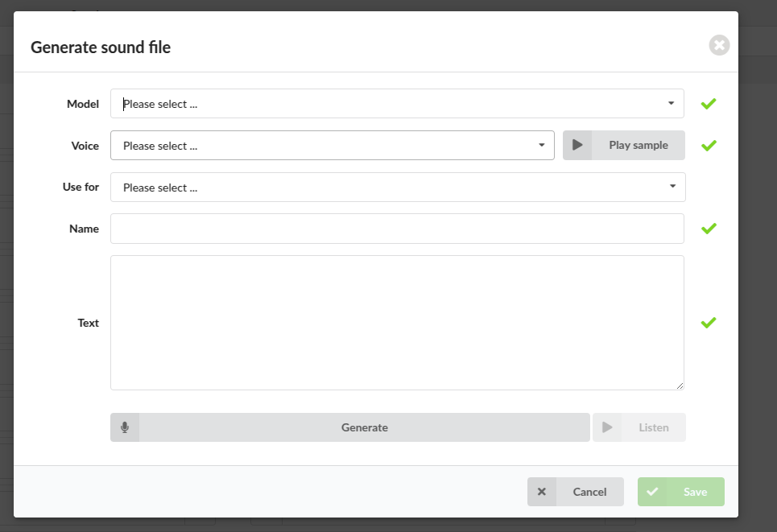Click the green checkmark beside Model
The width and height of the screenshot is (777, 532).
709,104
